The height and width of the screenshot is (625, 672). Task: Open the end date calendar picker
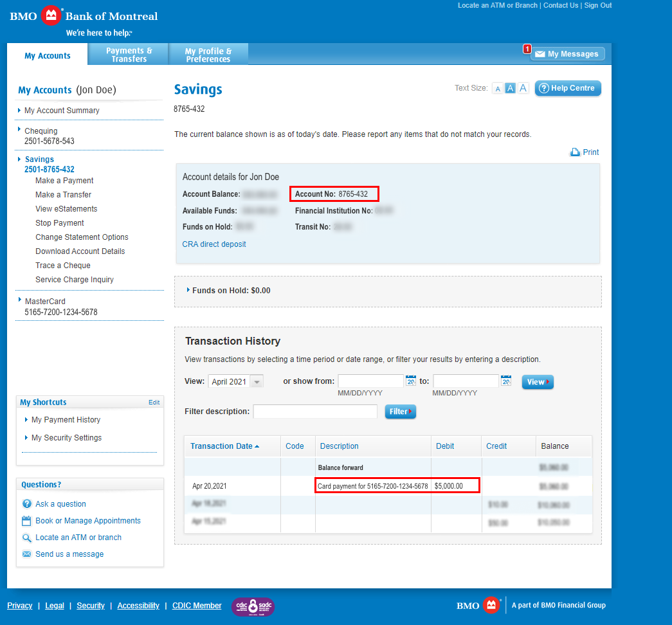506,381
